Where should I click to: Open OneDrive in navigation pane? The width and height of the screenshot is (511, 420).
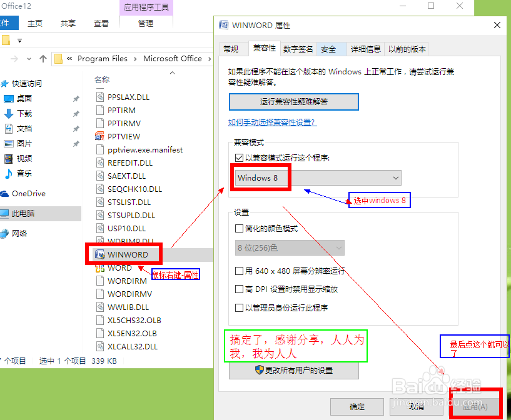pyautogui.click(x=29, y=193)
